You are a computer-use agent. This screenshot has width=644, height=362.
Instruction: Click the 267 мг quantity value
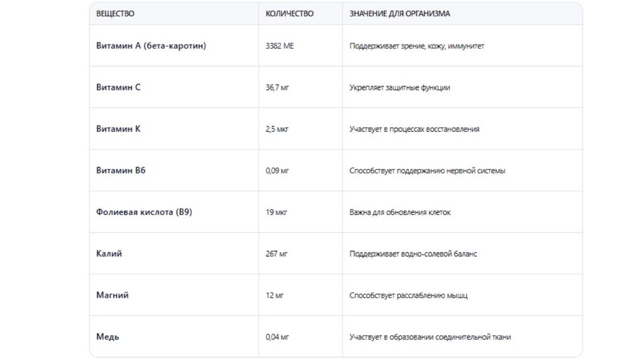[276, 254]
